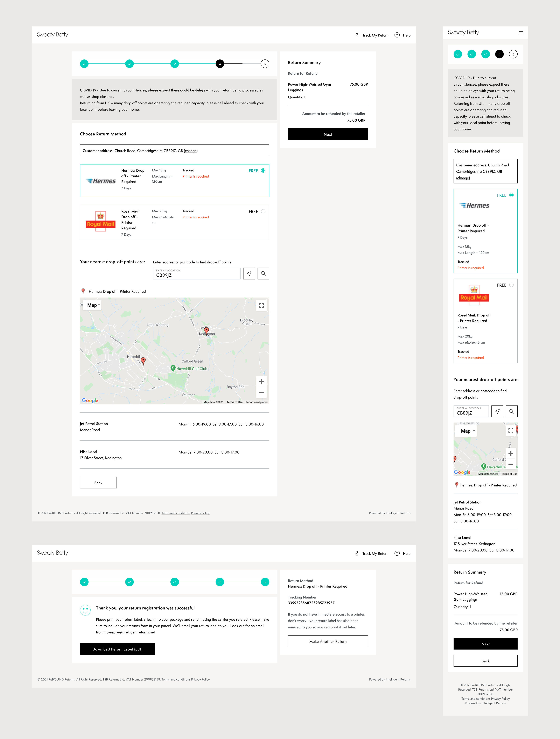Click step 5 circle in mobile progress tracker
The height and width of the screenshot is (739, 560).
513,54
